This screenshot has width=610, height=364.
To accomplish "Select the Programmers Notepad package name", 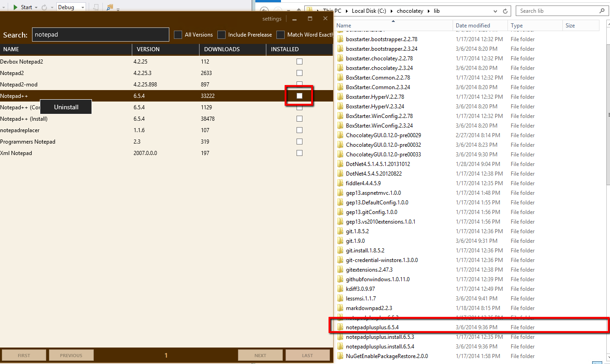I will point(27,142).
